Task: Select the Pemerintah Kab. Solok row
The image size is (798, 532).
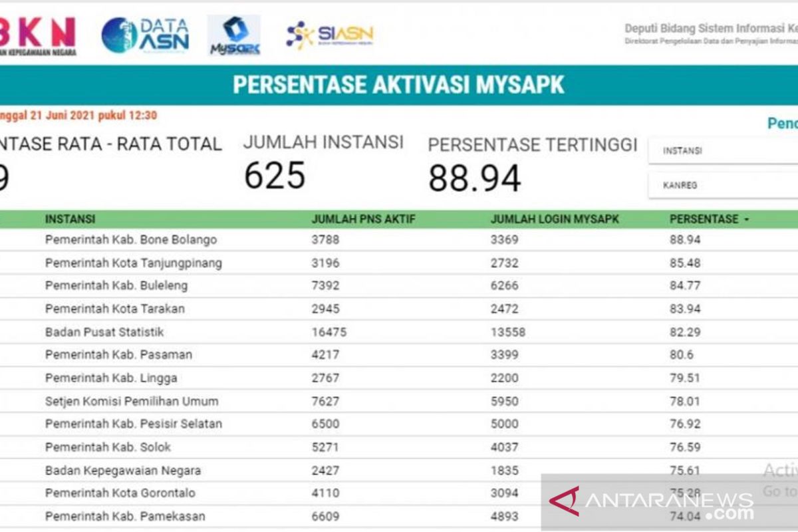Action: [x=399, y=447]
